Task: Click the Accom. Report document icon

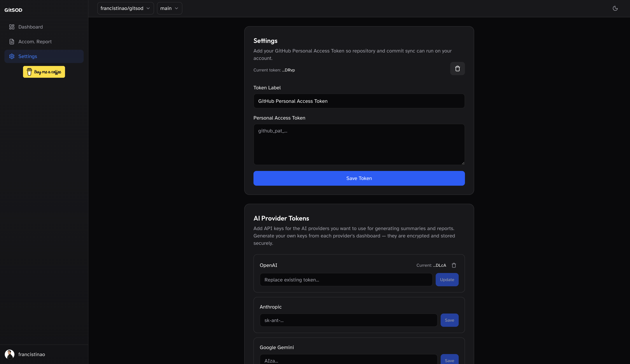Action: coord(12,41)
